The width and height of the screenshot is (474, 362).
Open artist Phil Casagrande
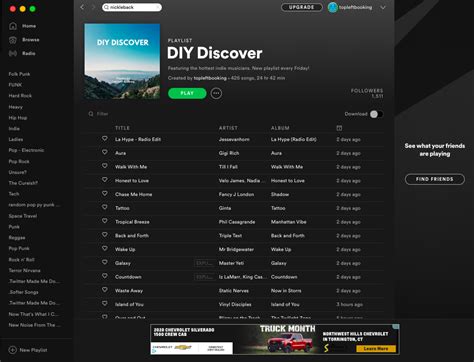pos(237,222)
